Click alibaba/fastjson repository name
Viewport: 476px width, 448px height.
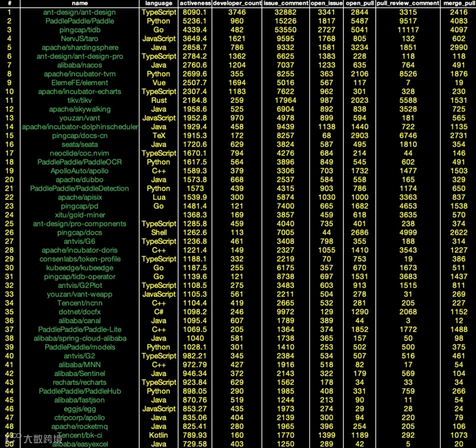coord(80,400)
